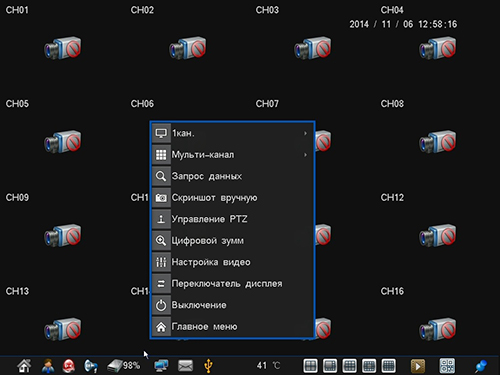Select the CH09 disabled camera icon
The width and height of the screenshot is (500, 375).
coord(63,235)
